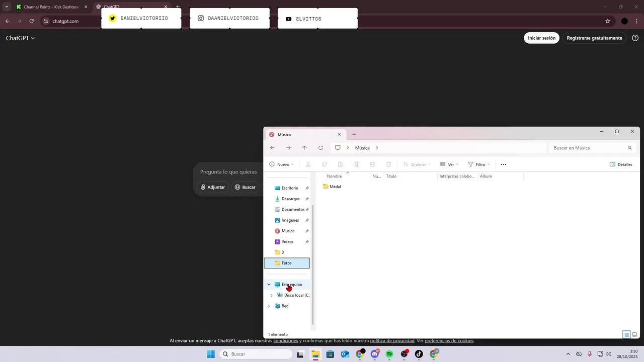Click the magnifier in Buscar en Música box
Image resolution: width=644 pixels, height=362 pixels.
pos(630,148)
